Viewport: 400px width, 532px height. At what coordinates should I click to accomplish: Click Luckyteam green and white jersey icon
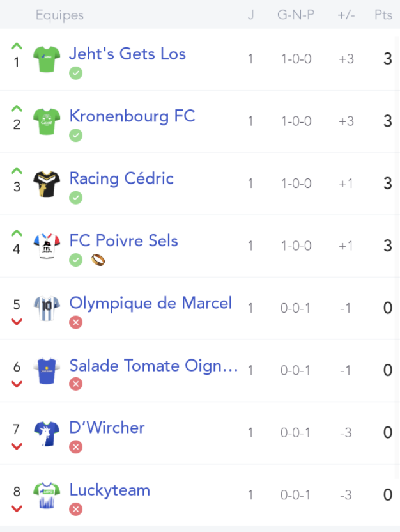(47, 496)
